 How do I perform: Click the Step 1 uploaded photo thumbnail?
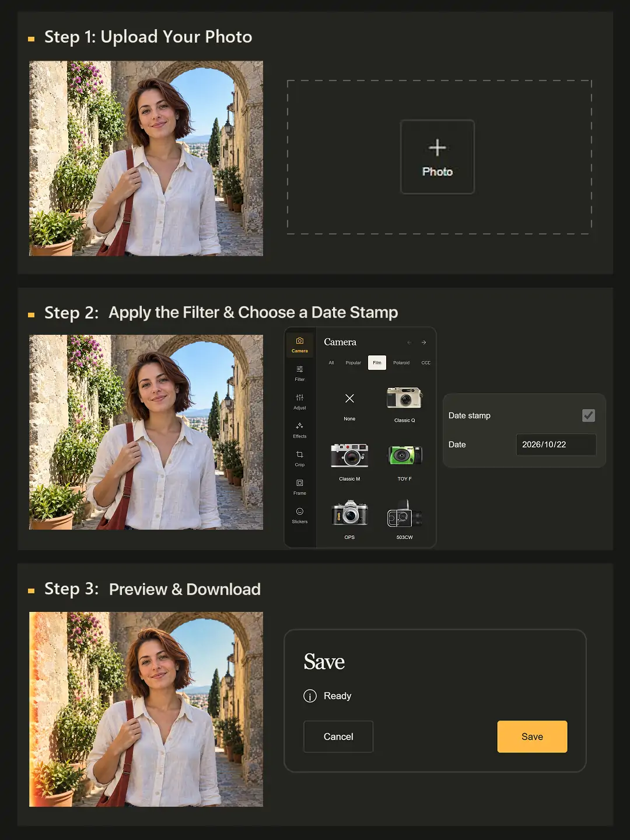pyautogui.click(x=146, y=159)
